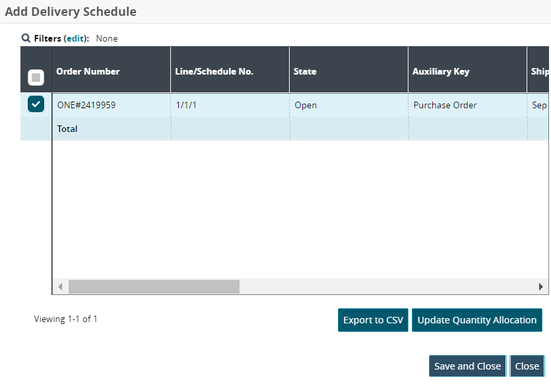Click the scroll right arrow
The image size is (551, 392).
[x=541, y=286]
